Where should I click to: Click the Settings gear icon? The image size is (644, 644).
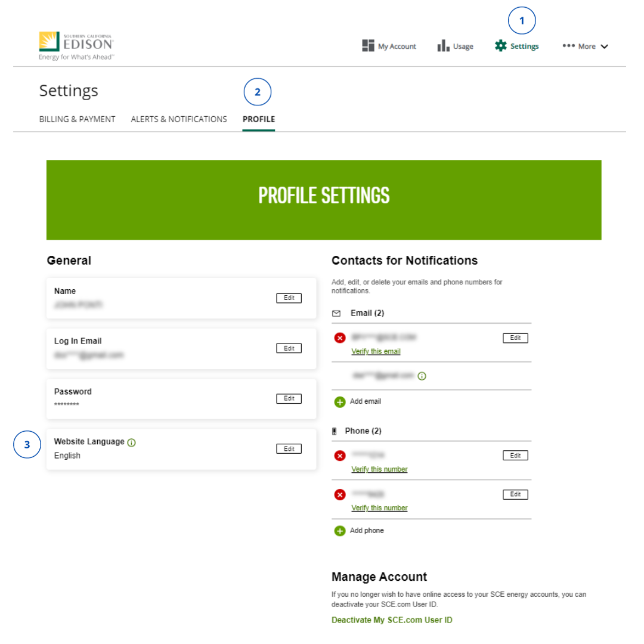point(501,45)
